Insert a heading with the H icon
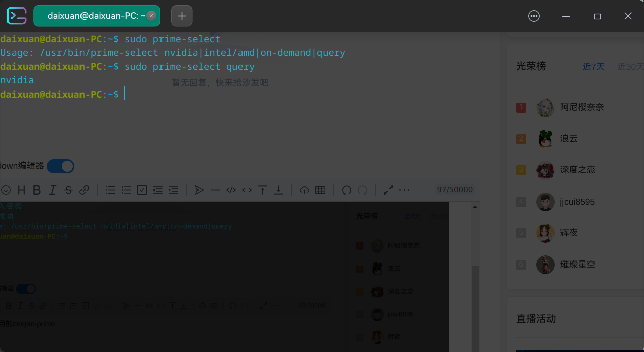 (x=21, y=190)
